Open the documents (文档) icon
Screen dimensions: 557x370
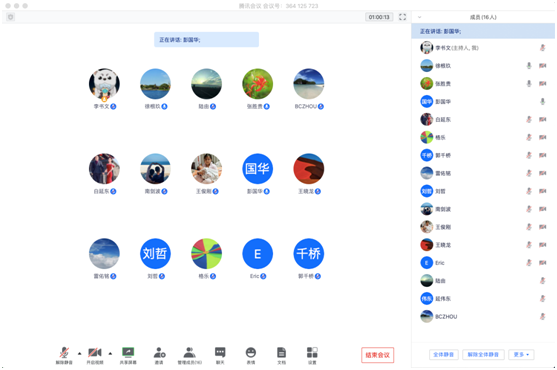tap(281, 355)
